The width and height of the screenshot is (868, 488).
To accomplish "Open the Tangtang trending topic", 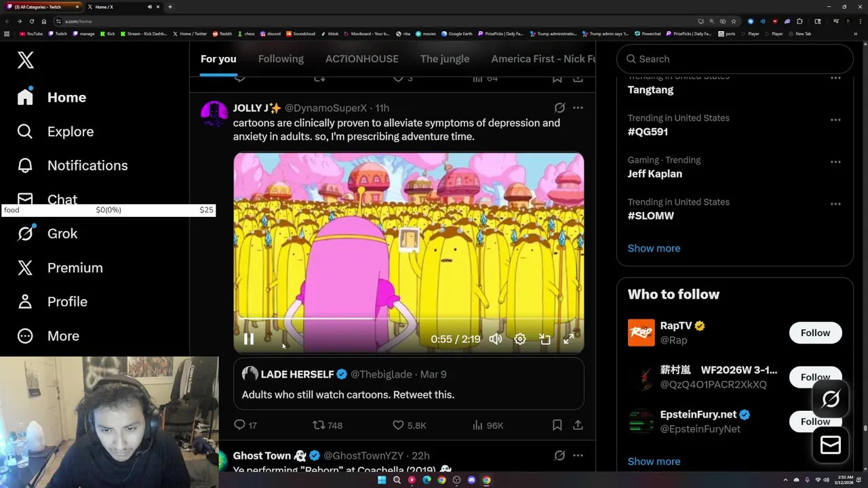I will click(x=650, y=89).
